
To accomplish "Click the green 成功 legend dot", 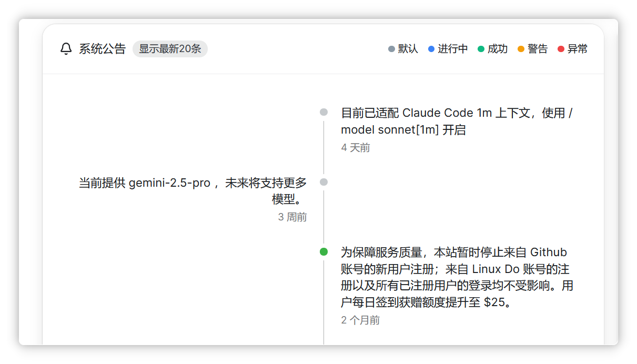I will tap(481, 49).
